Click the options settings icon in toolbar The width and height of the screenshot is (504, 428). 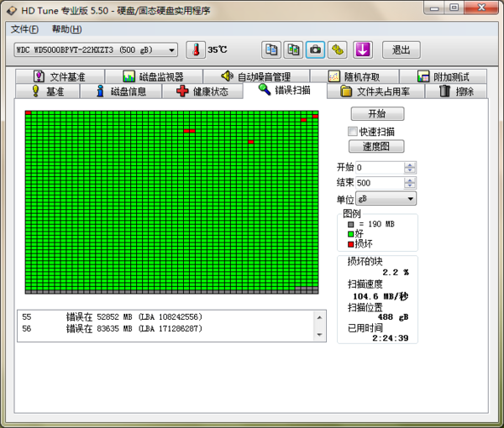click(338, 50)
